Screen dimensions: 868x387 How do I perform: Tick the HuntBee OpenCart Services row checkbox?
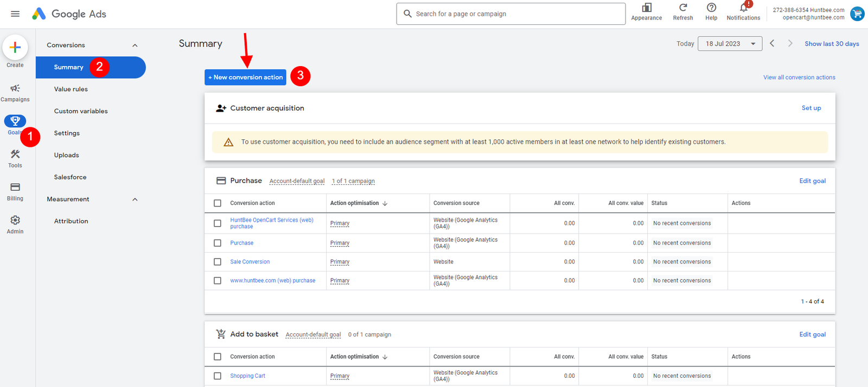click(x=218, y=223)
